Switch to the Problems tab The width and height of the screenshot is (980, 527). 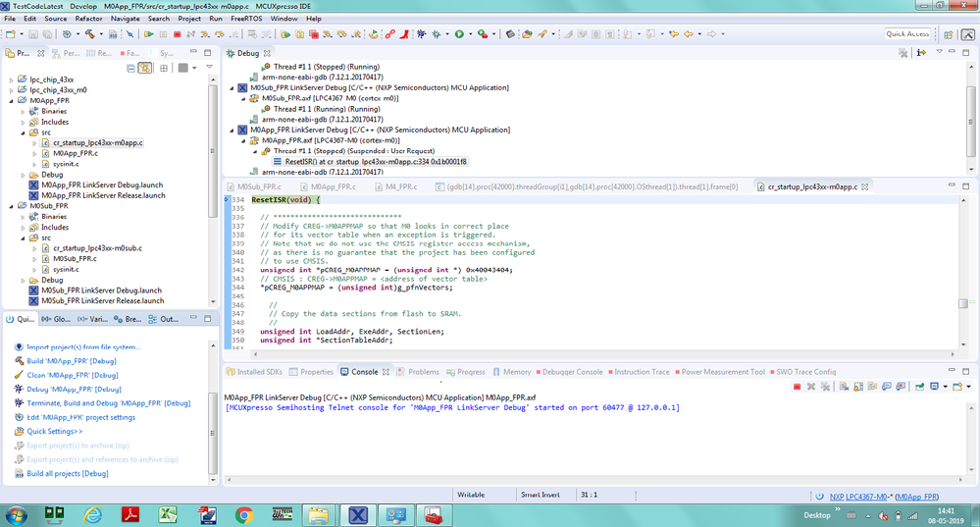(423, 372)
